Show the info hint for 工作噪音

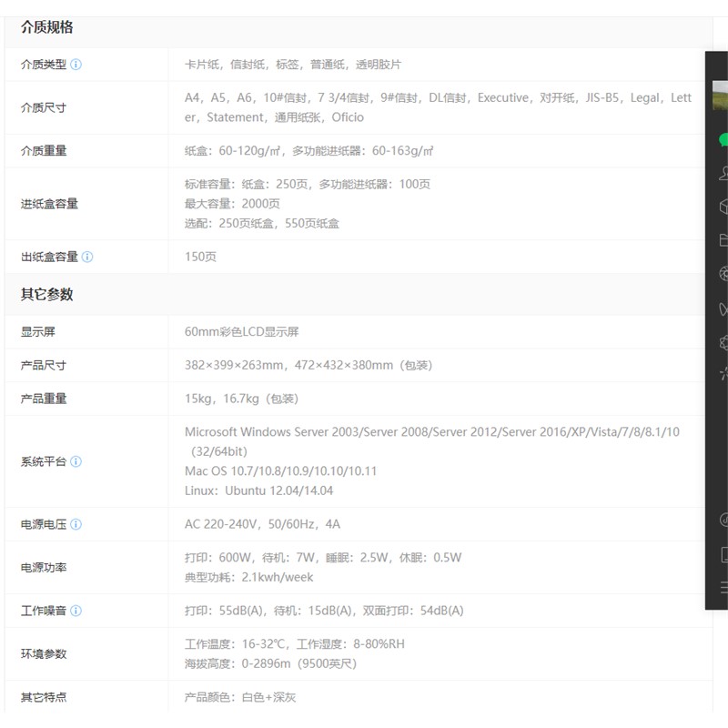76,611
